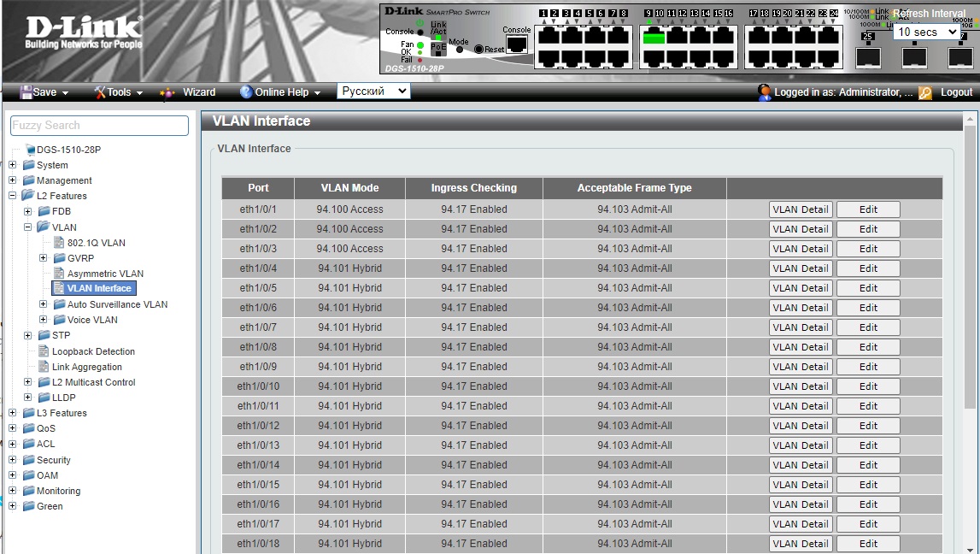Click Edit for port eth1/0/5
980x554 pixels.
point(868,288)
